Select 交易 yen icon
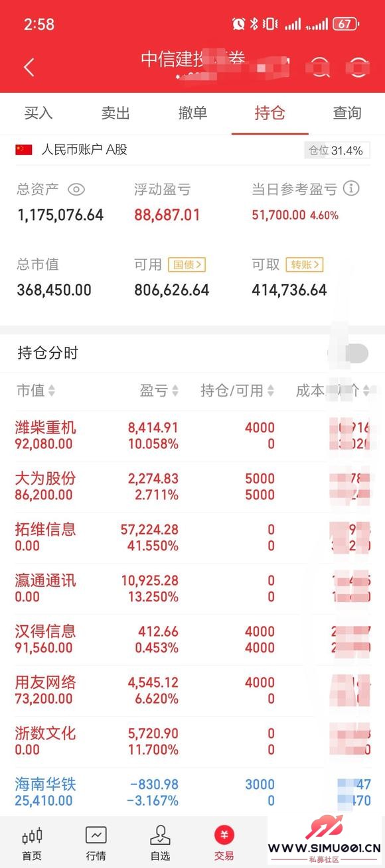Screen dimensions: 385x868 pos(224,835)
